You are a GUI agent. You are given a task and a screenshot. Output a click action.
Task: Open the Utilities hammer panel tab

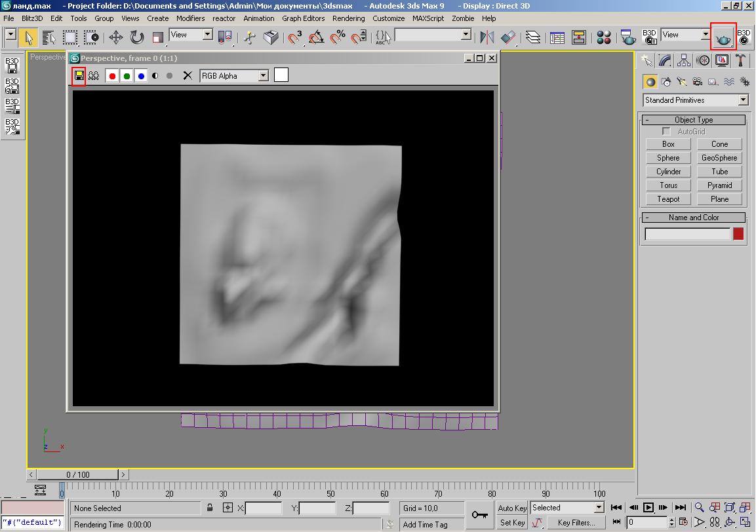click(741, 61)
